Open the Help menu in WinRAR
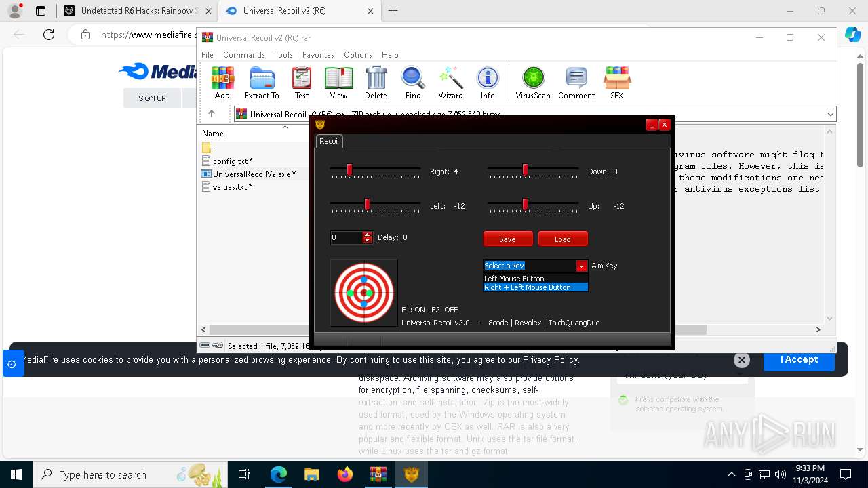 pos(390,55)
